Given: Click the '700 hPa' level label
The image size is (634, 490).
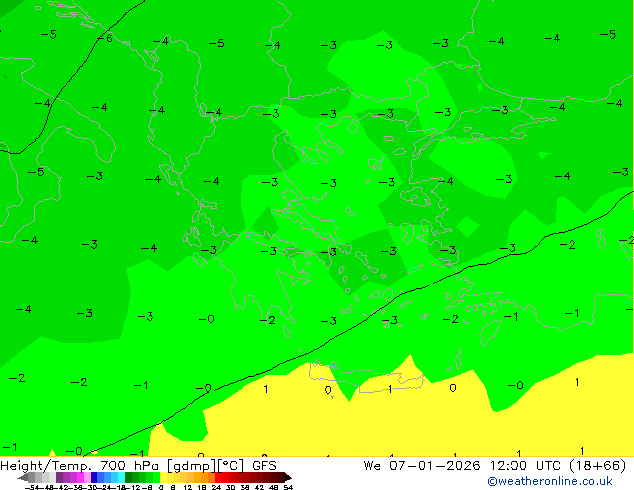Looking at the screenshot, I should [x=129, y=466].
